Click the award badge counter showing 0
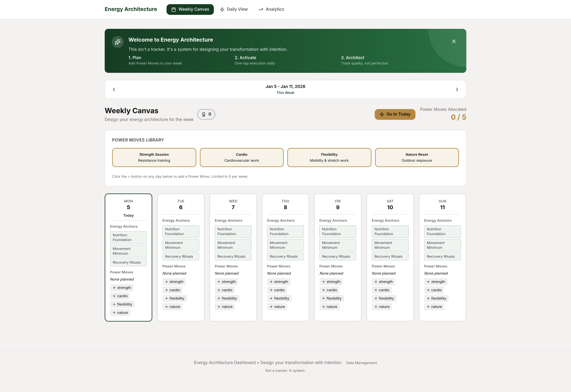 206,114
